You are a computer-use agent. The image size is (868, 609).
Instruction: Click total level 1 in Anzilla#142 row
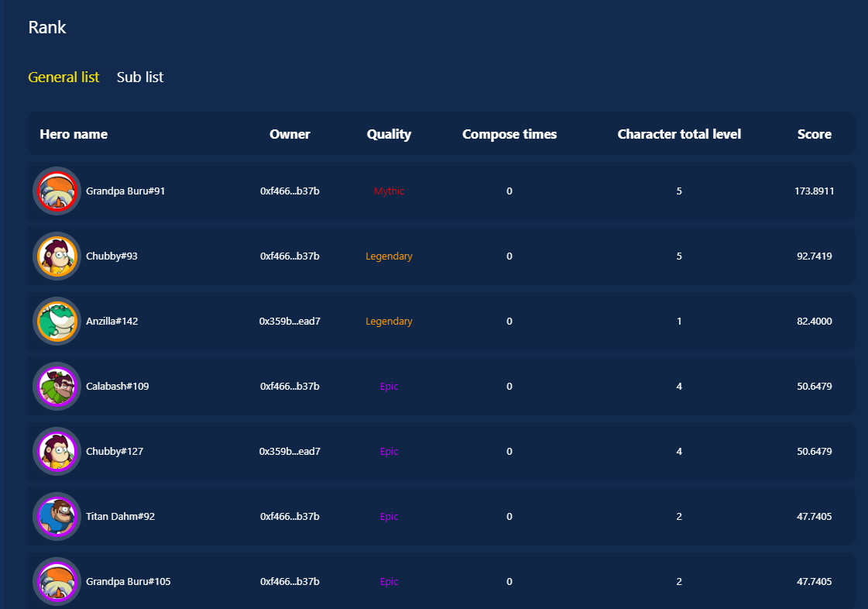(679, 322)
